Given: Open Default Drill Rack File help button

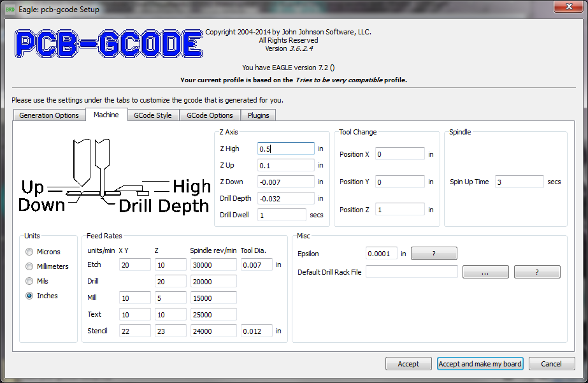Looking at the screenshot, I should [x=537, y=272].
